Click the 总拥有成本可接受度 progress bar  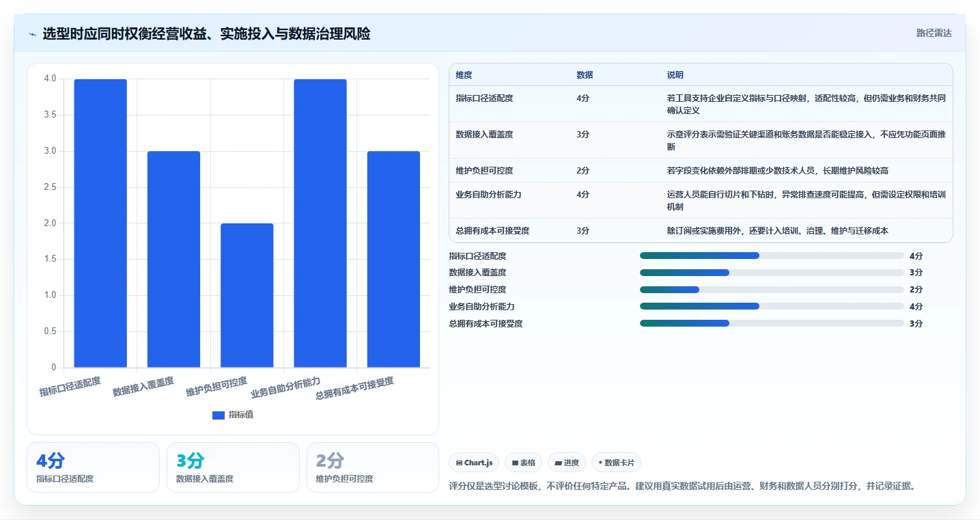[x=772, y=323]
